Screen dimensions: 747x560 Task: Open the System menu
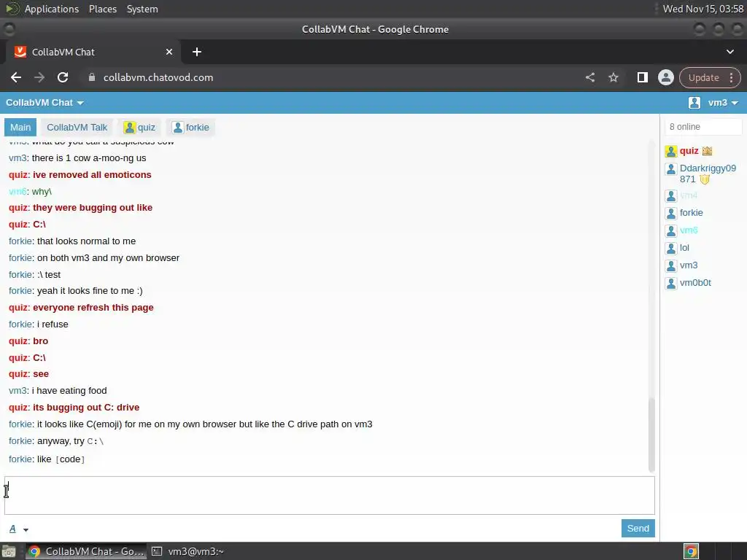pyautogui.click(x=142, y=9)
